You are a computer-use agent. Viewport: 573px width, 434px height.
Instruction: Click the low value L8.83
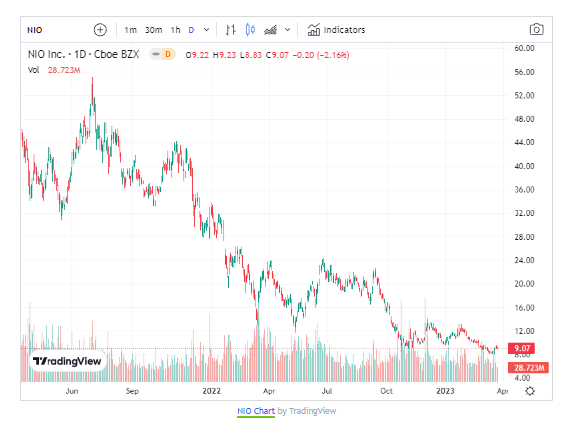coord(251,55)
